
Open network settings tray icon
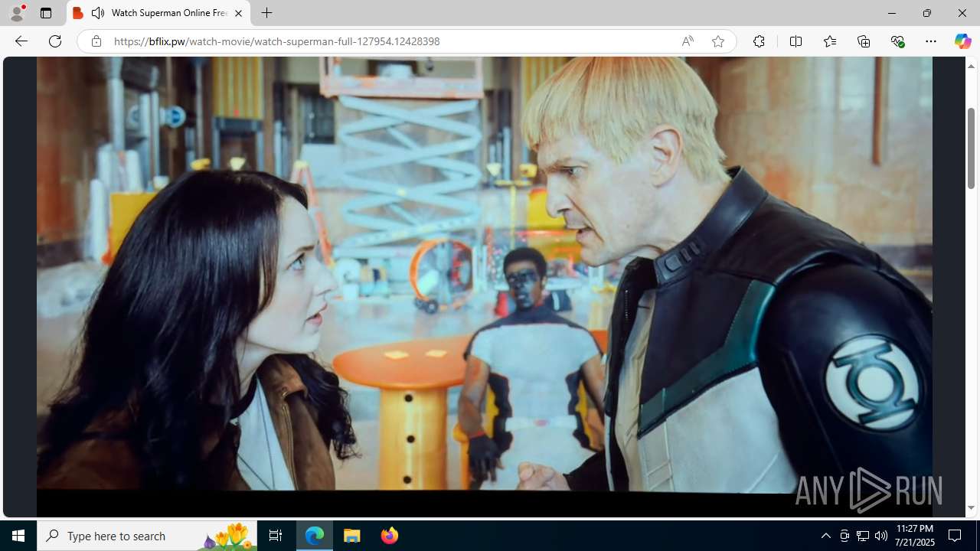tap(863, 536)
